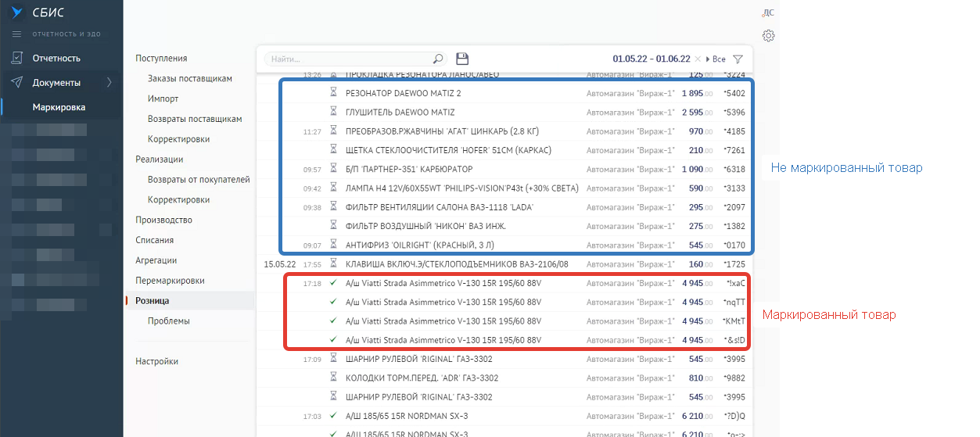Click the save diskette icon
Screen dimensions: 980x437
click(462, 59)
